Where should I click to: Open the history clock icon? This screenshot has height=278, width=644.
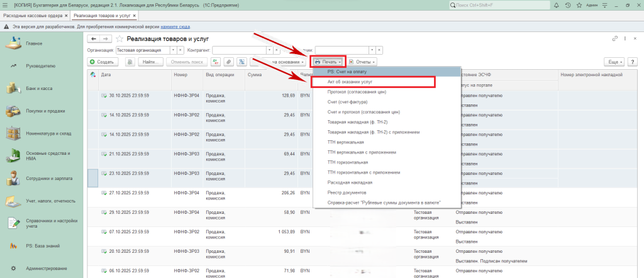(568, 5)
